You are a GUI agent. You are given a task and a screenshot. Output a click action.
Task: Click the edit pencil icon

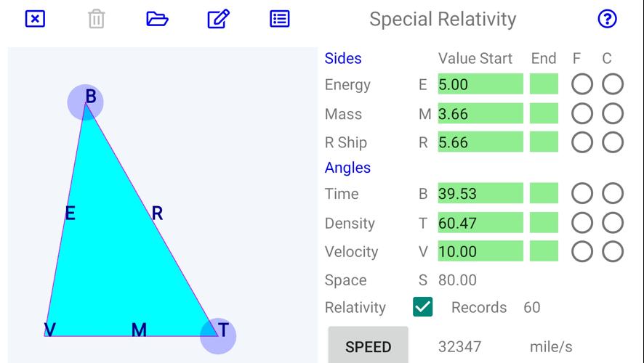point(218,19)
